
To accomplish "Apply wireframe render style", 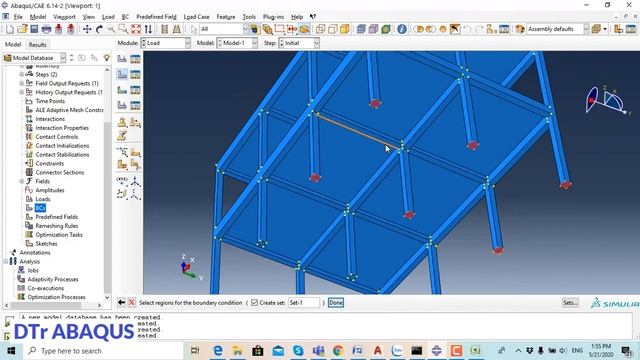I will tap(321, 29).
